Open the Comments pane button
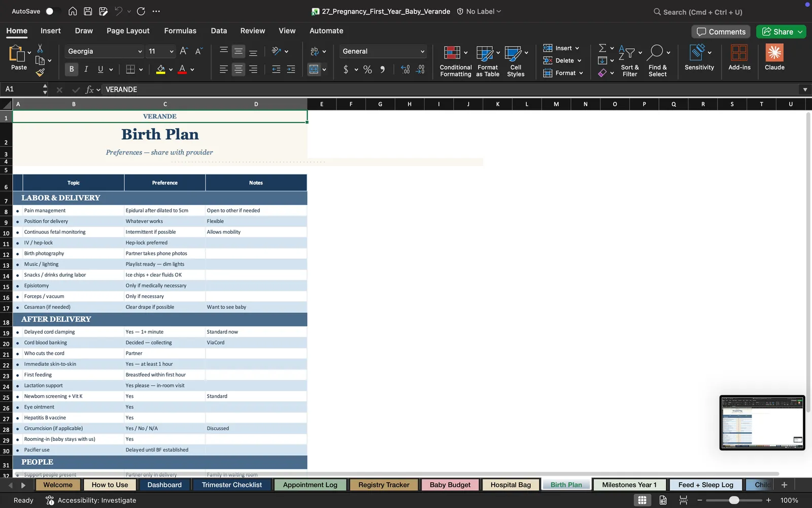Screen dimensions: 812x508 point(721,31)
